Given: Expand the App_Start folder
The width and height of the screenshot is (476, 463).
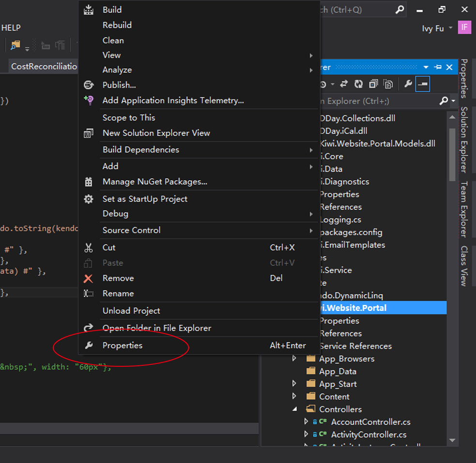Looking at the screenshot, I should click(294, 384).
